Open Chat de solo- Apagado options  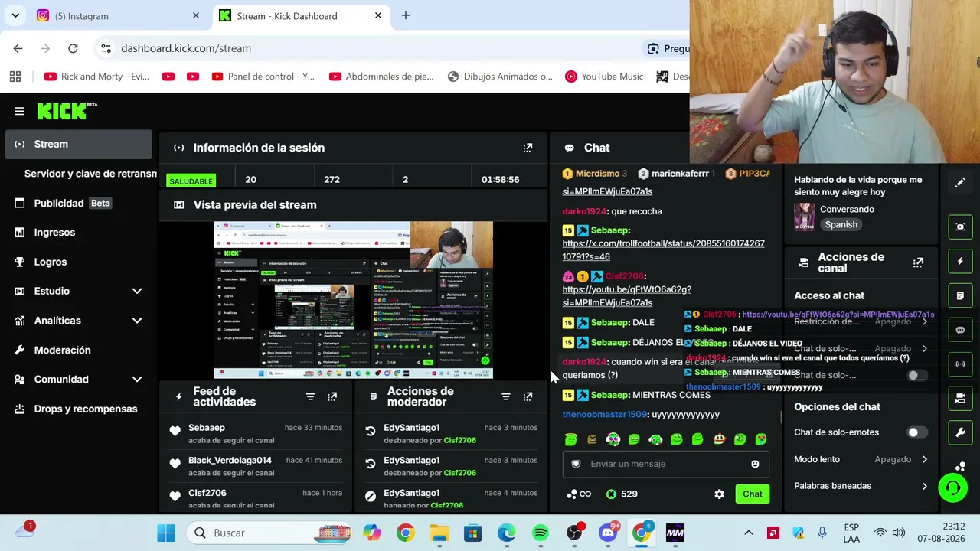click(861, 348)
